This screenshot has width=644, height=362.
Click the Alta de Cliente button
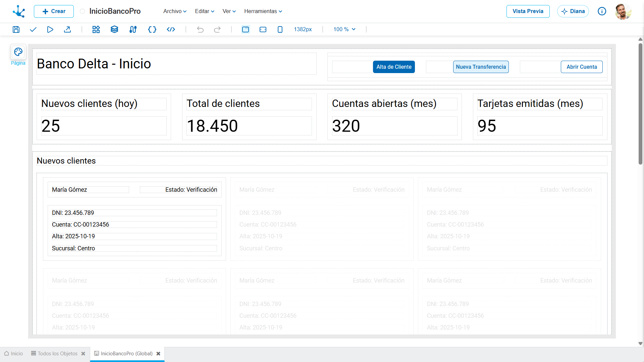click(x=394, y=67)
